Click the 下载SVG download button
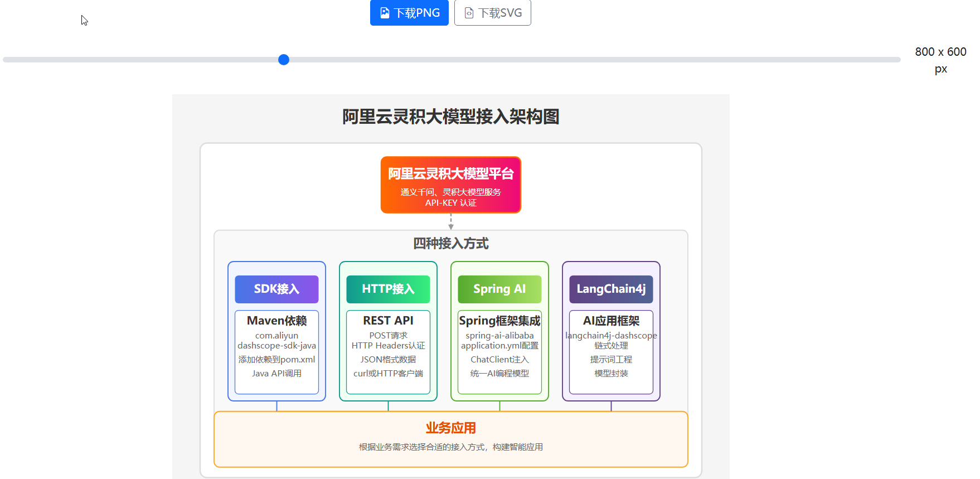Viewport: 980px width, 479px height. click(493, 13)
